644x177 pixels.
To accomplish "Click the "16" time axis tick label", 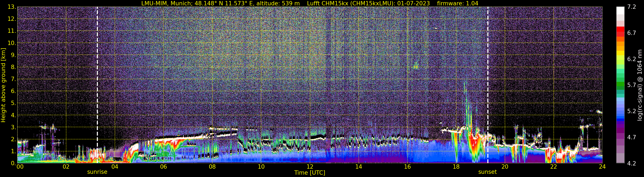I will click(407, 167).
